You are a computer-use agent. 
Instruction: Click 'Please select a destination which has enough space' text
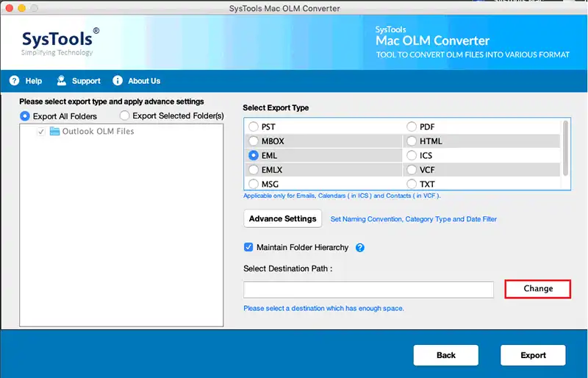[323, 308]
